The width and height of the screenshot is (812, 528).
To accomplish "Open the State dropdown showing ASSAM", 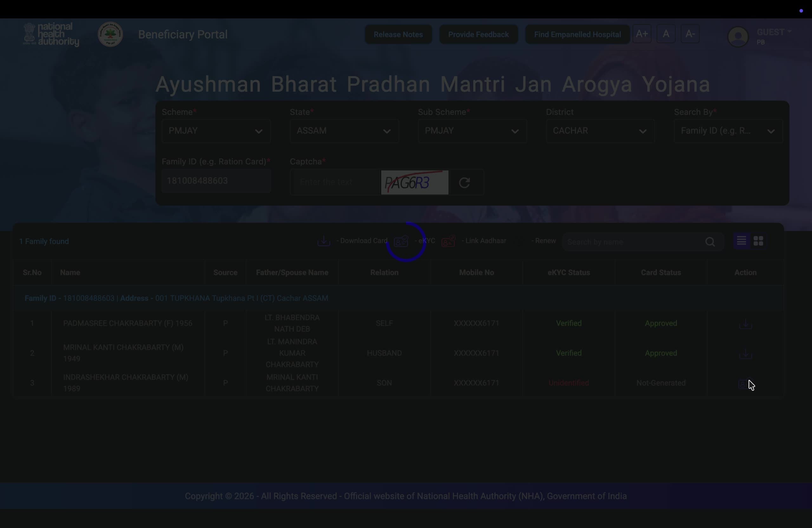I will tap(344, 131).
